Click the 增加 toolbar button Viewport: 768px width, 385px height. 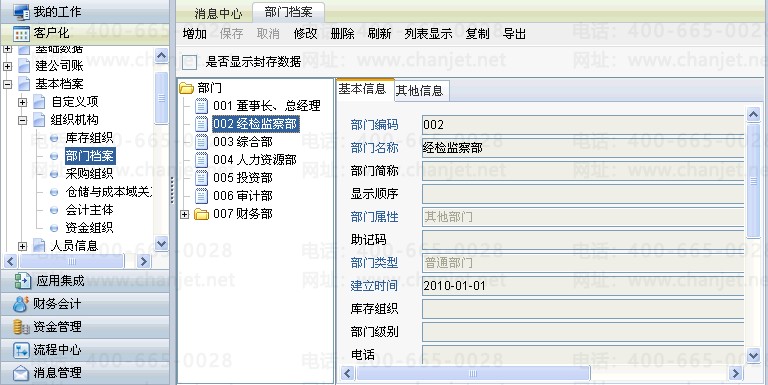194,34
